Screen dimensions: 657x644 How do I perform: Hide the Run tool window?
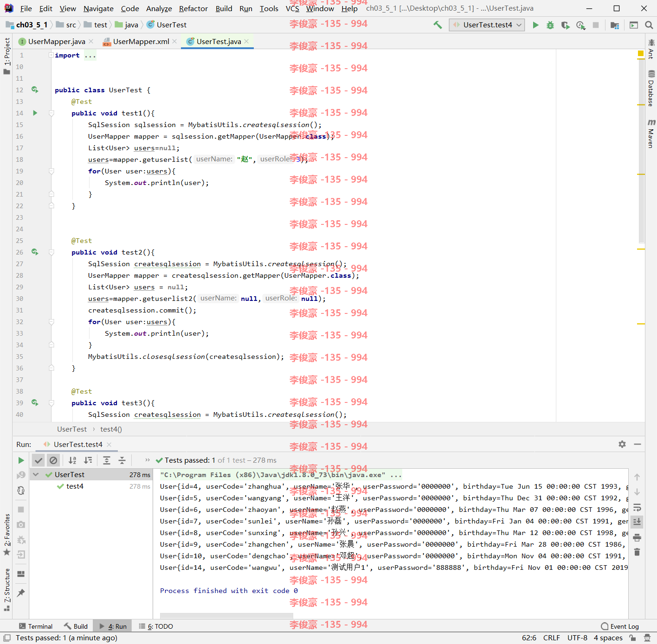coord(638,444)
